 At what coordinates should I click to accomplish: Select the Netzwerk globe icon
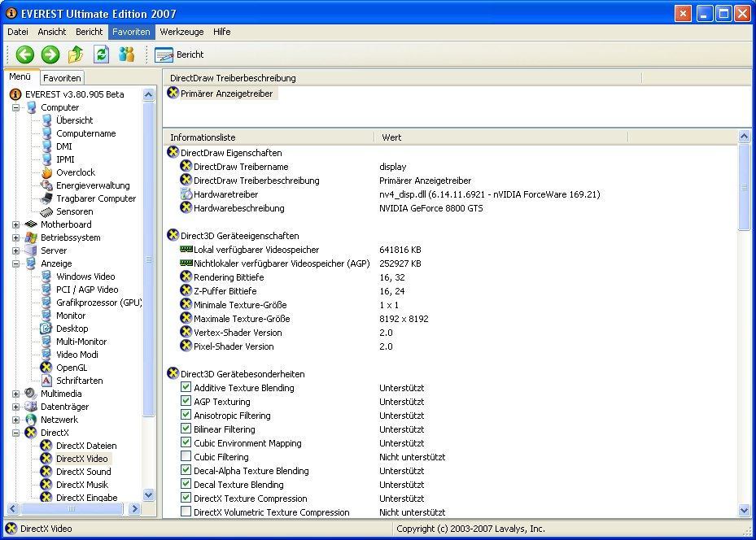(x=32, y=420)
